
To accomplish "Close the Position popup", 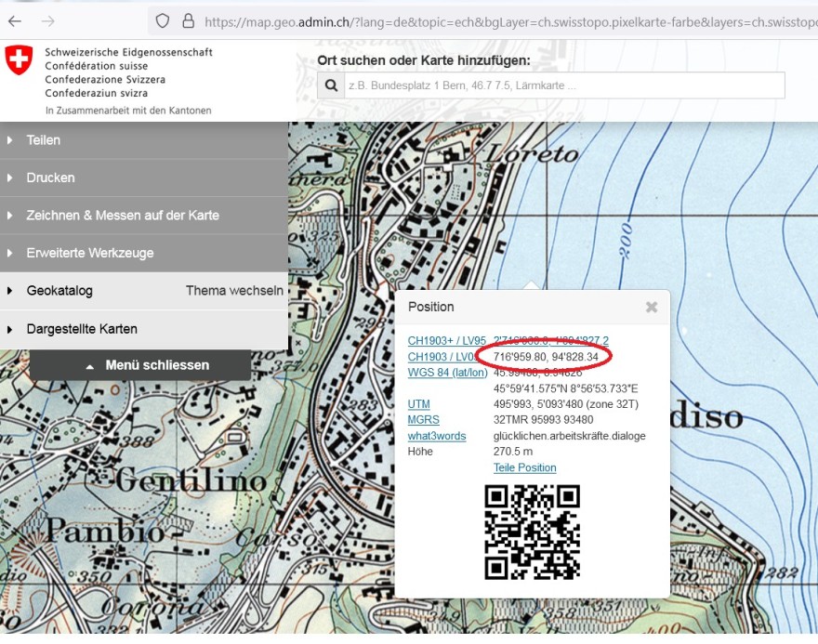I will 652,307.
